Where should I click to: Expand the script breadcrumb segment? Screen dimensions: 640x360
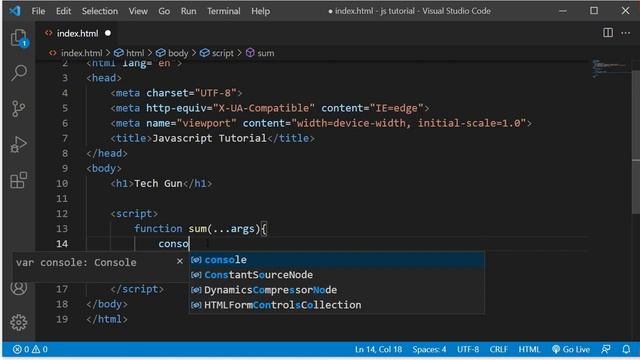click(x=217, y=53)
